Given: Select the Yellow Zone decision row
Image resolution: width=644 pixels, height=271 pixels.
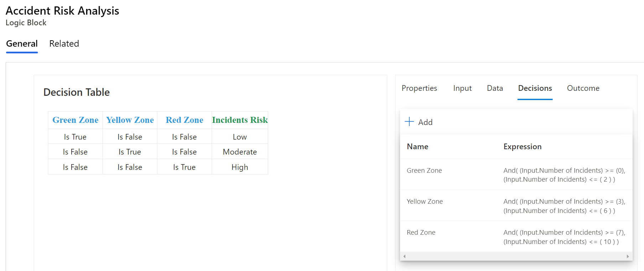Looking at the screenshot, I should click(x=425, y=202).
